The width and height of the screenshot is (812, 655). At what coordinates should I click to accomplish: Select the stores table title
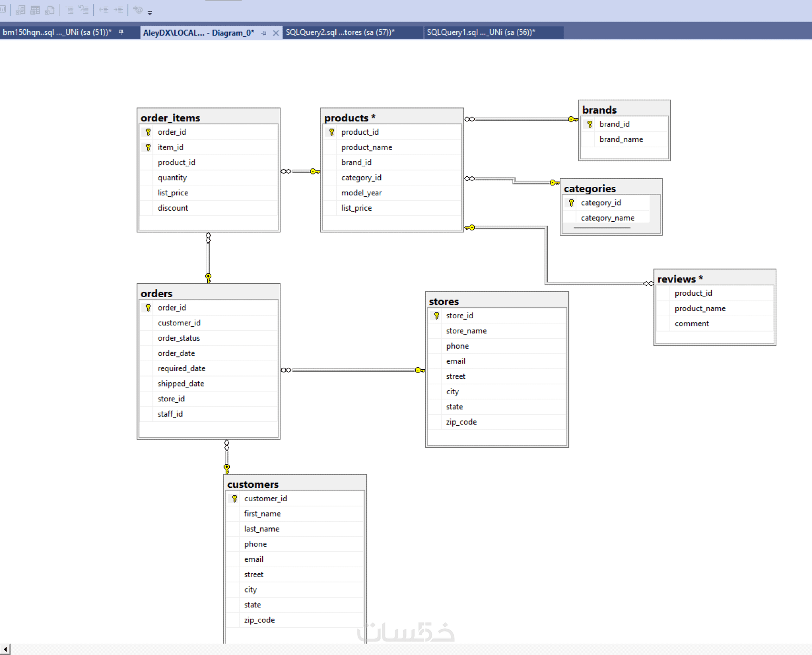[x=444, y=301]
